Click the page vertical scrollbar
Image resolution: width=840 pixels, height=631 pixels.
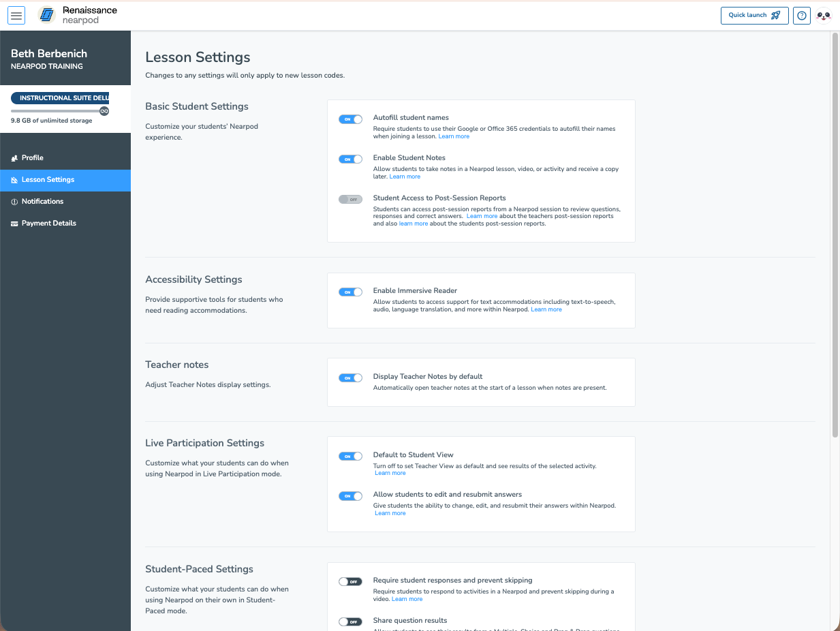[835, 235]
